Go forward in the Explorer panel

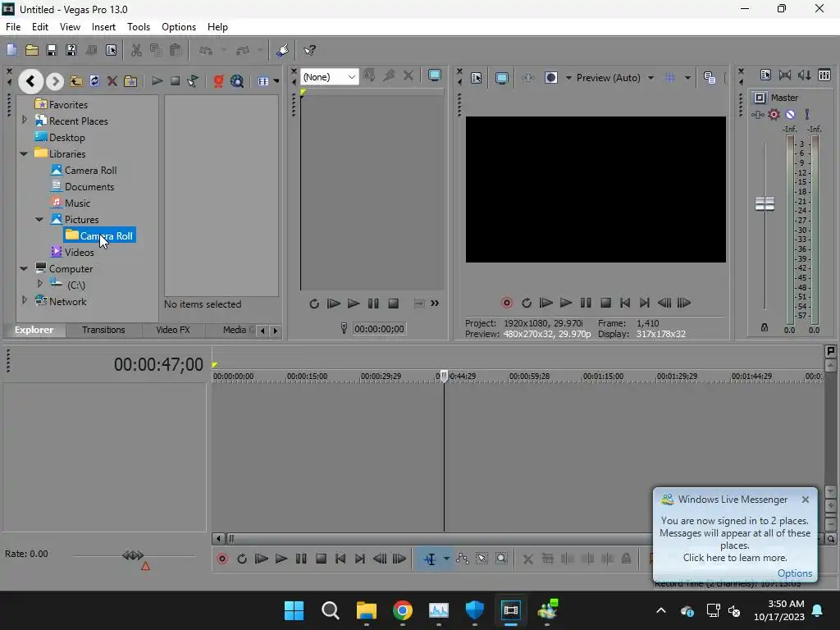pos(55,81)
